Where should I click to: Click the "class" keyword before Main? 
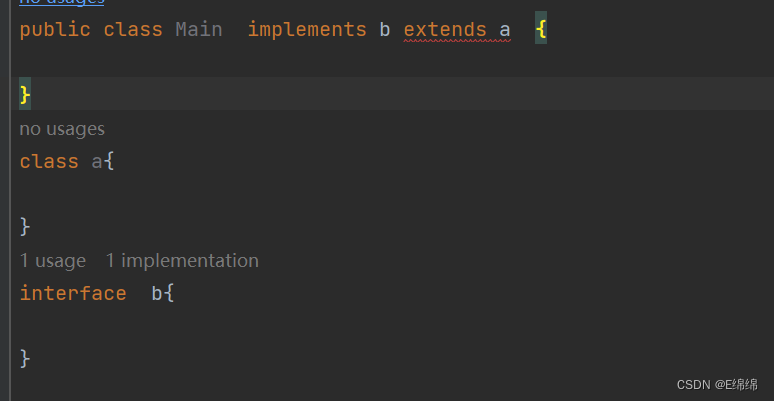[133, 30]
